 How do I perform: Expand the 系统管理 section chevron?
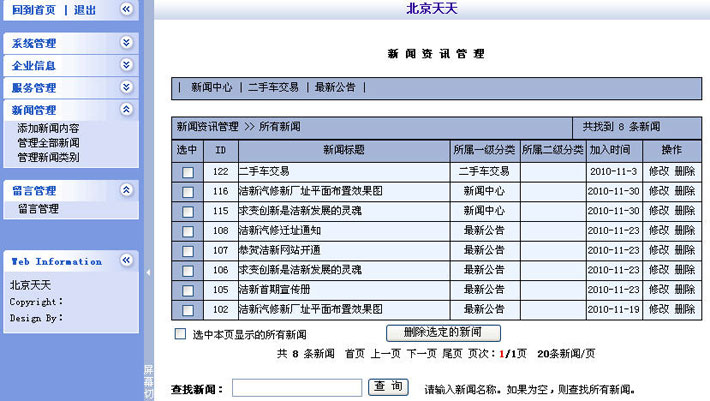[126, 43]
